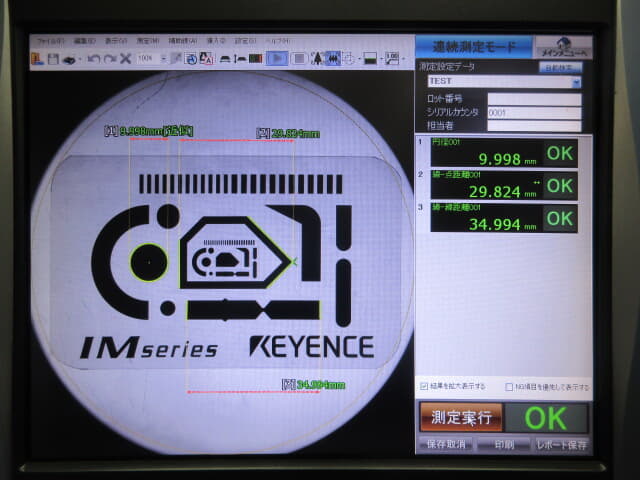Screen dimensions: 640x480
Task: Open the ヘルプ (Help) menu
Action: [x=278, y=41]
